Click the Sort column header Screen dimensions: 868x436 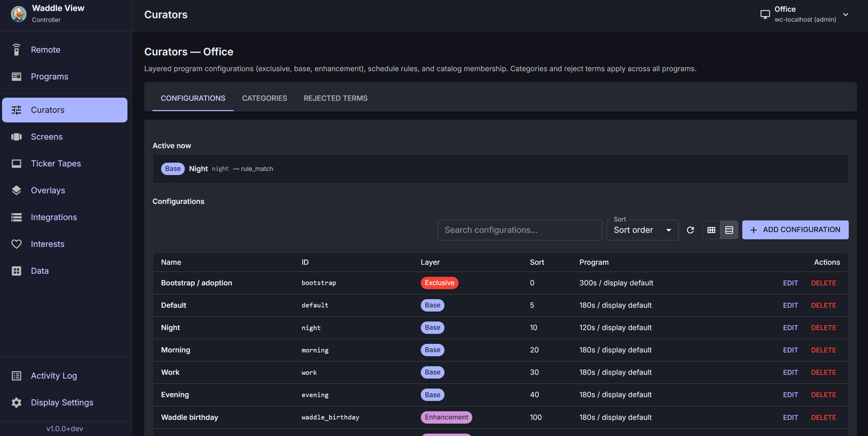point(537,262)
